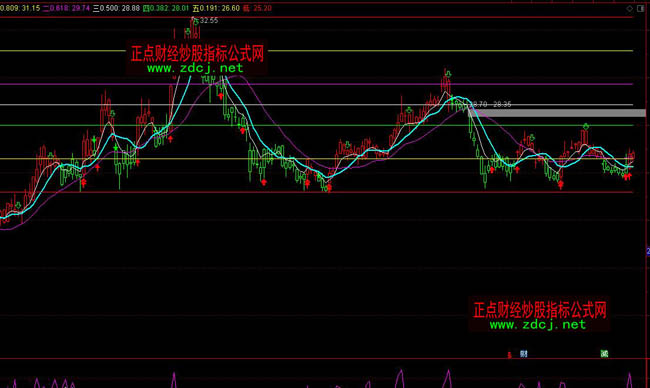Click the yellow 0.191: 26.60 legend

(x=216, y=8)
